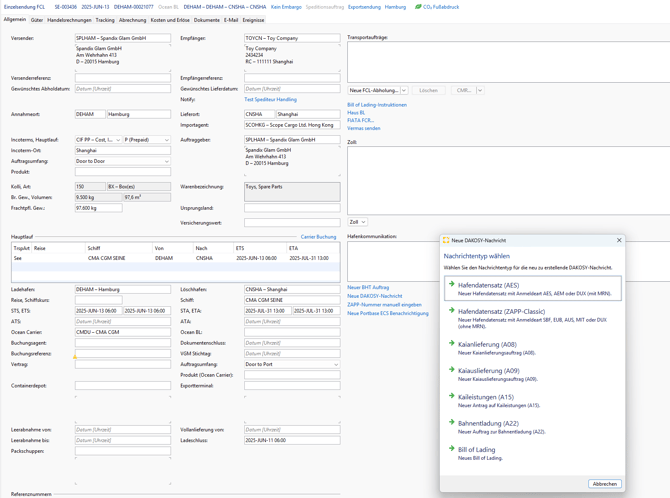This screenshot has width=670, height=498.
Task: Click the green arrow beside Bahnentladung (A22)
Action: (451, 422)
